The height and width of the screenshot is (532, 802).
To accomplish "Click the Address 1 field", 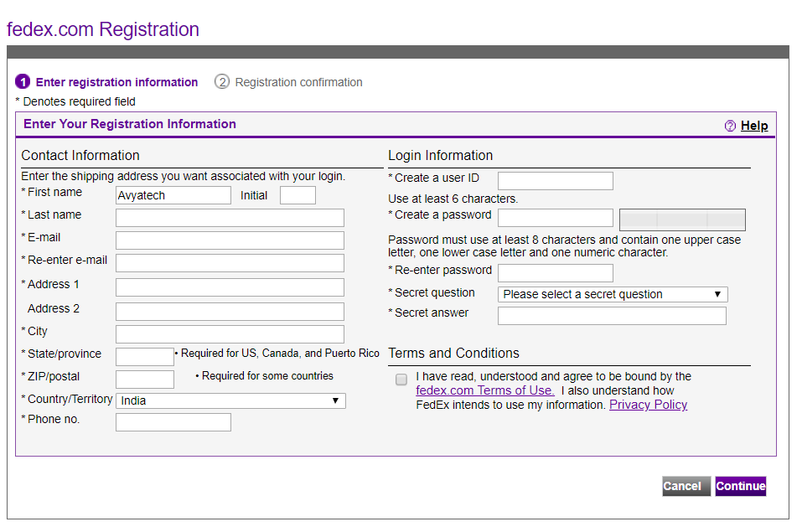I will point(230,287).
